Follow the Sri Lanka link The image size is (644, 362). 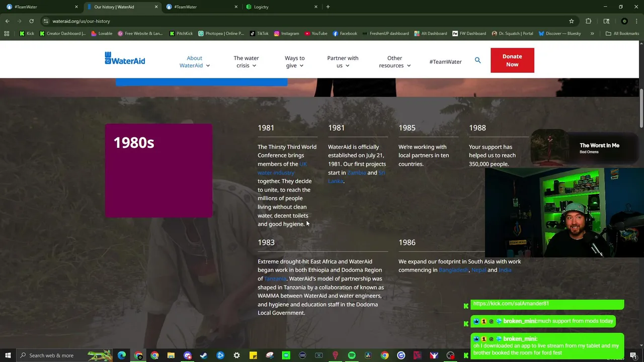(356, 176)
